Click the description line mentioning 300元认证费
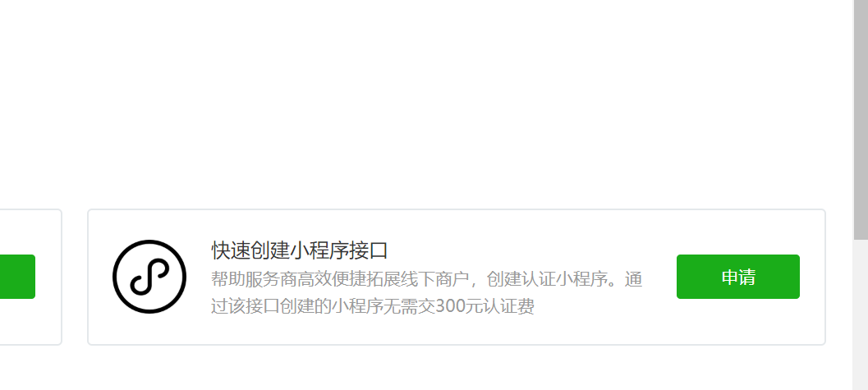Viewport: 868px width, 390px height. pos(373,306)
